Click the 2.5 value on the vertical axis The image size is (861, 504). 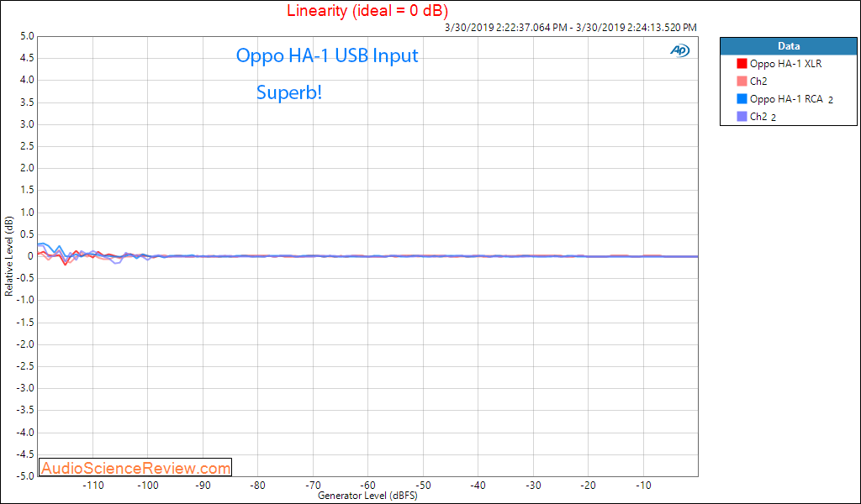(27, 146)
